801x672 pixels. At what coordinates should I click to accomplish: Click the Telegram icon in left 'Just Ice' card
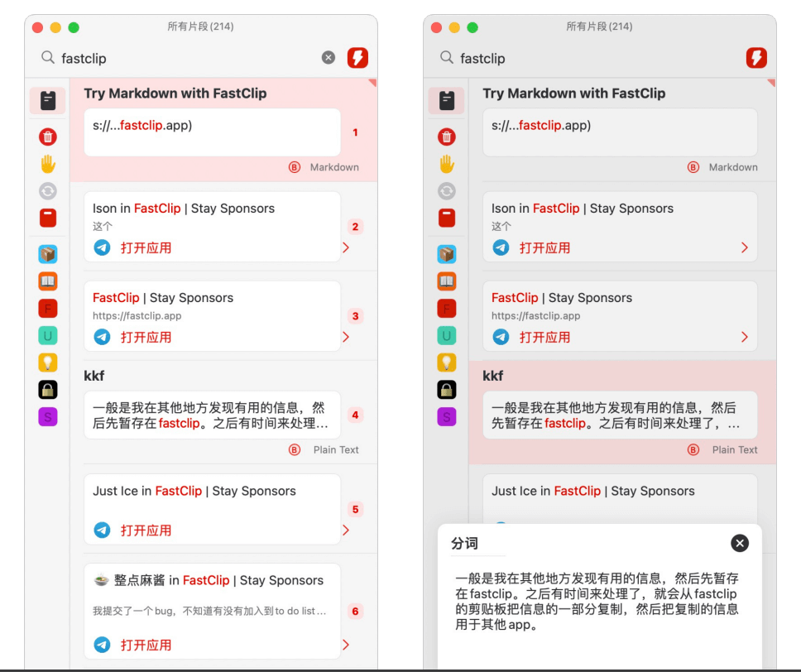(x=102, y=530)
